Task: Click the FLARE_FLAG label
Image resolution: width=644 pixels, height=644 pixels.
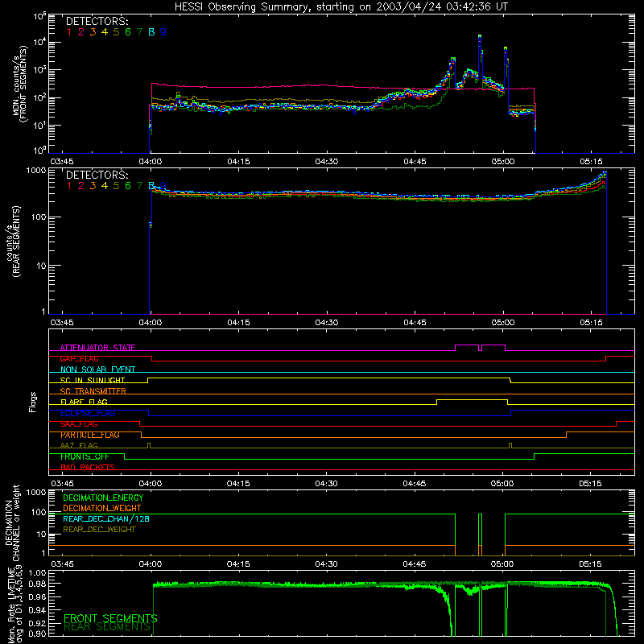Action: (84, 402)
